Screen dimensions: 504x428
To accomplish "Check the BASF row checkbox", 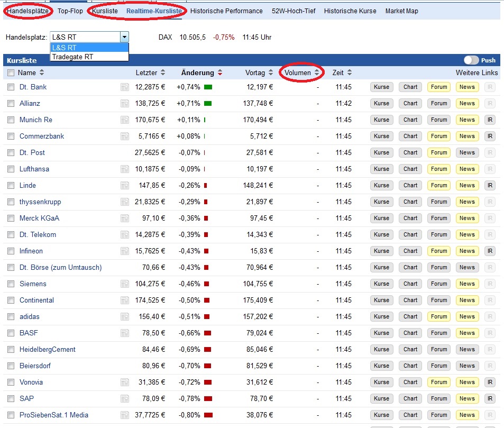I will pyautogui.click(x=11, y=333).
